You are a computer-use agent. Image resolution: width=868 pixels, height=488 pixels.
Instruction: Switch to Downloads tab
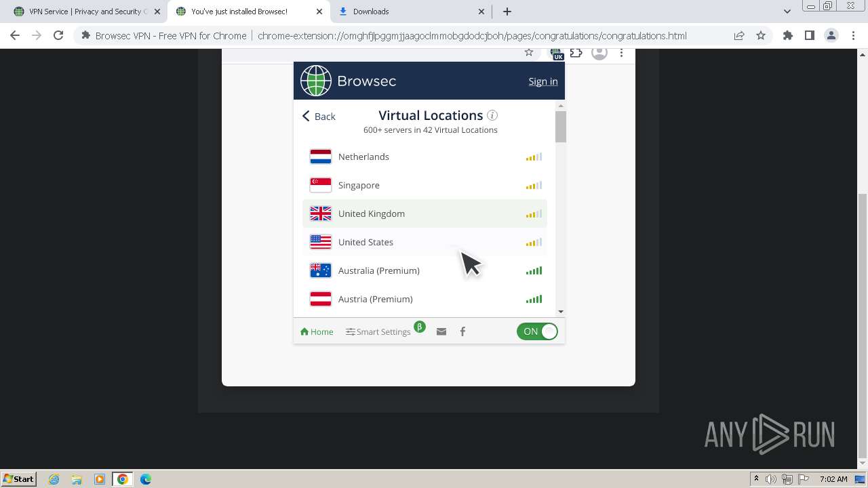click(412, 12)
